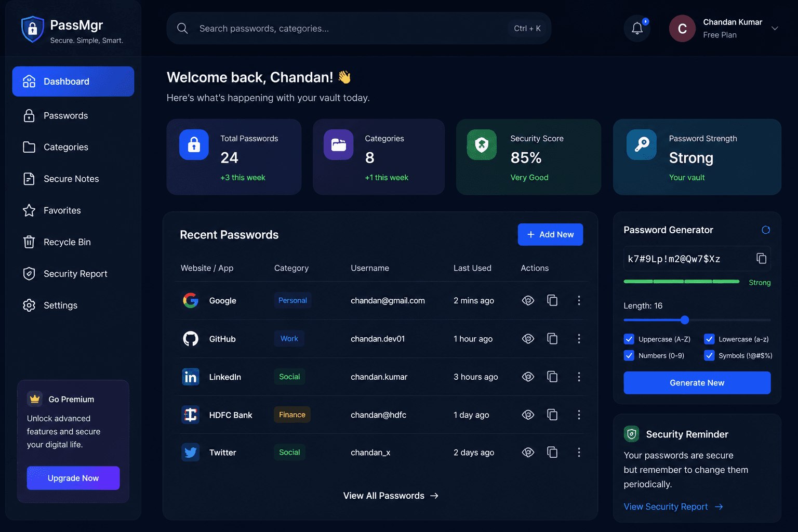798x532 pixels.
Task: Click the Password Strength key icon
Action: click(642, 144)
